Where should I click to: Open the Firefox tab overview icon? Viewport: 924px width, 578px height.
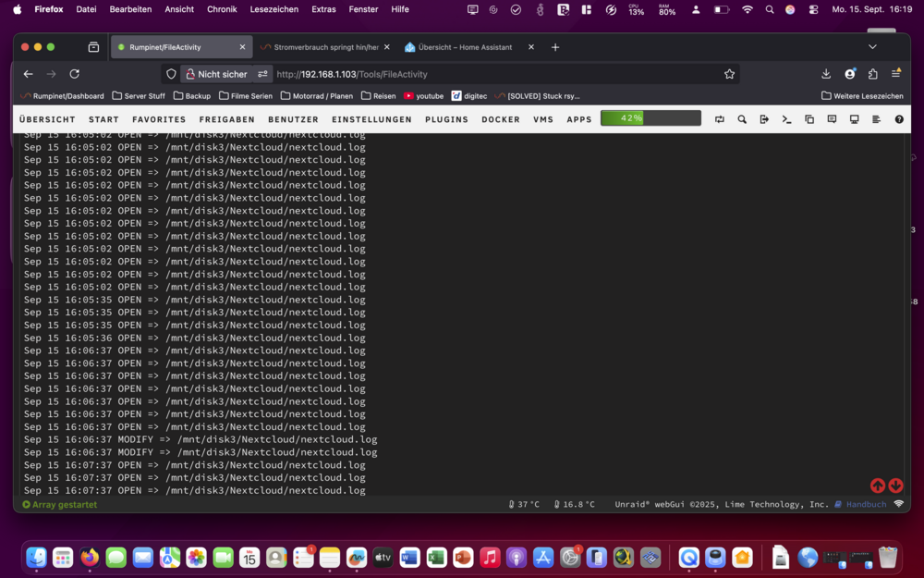93,47
